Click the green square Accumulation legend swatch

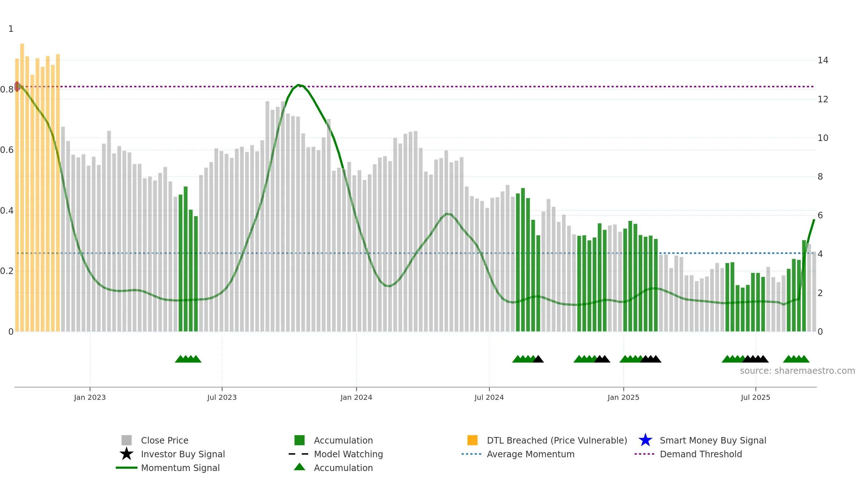coord(299,440)
